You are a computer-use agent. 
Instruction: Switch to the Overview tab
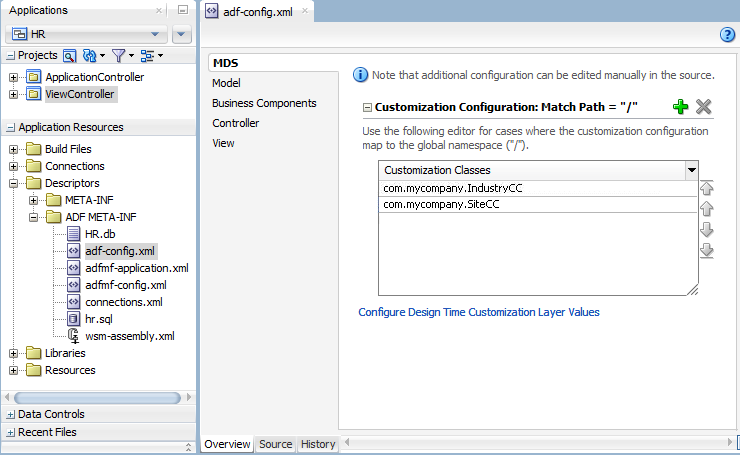pos(227,444)
